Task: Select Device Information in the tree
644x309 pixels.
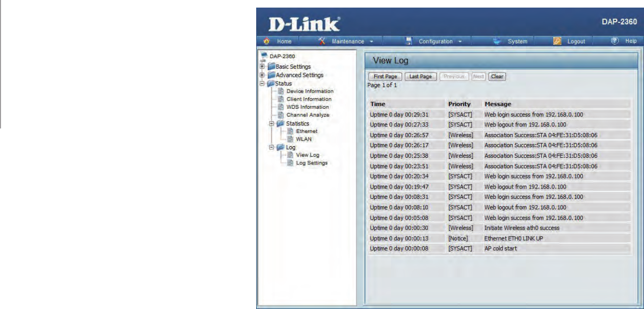Action: pyautogui.click(x=310, y=91)
